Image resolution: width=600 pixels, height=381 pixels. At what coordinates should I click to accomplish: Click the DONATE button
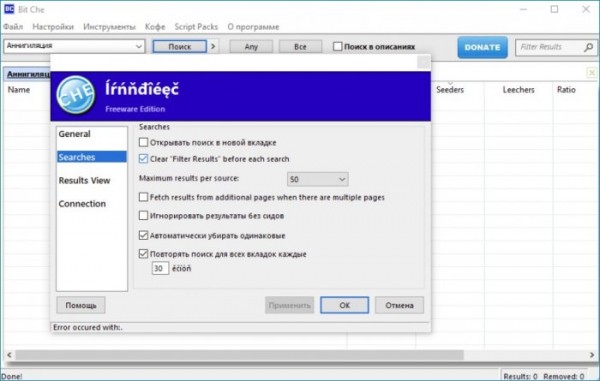[482, 47]
